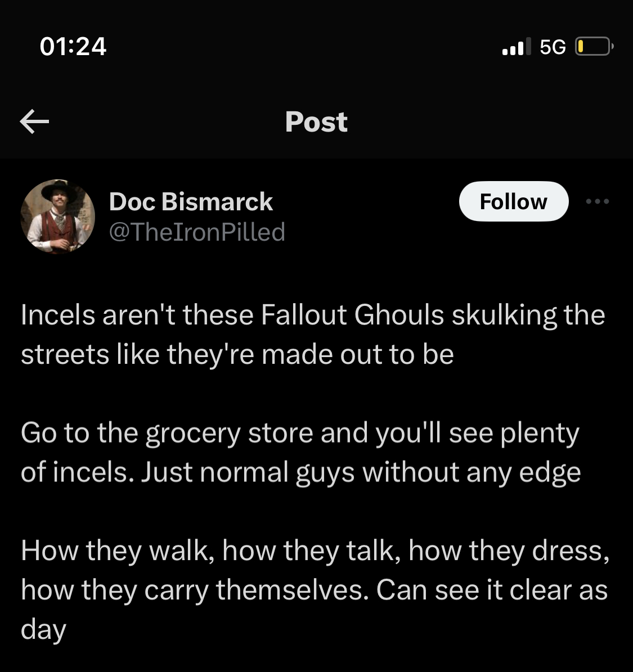Image resolution: width=633 pixels, height=672 pixels.
Task: Open the three-dot more options menu
Action: pyautogui.click(x=598, y=201)
